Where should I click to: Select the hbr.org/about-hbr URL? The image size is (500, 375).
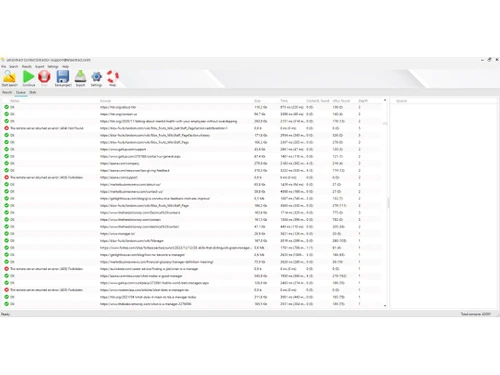118,107
